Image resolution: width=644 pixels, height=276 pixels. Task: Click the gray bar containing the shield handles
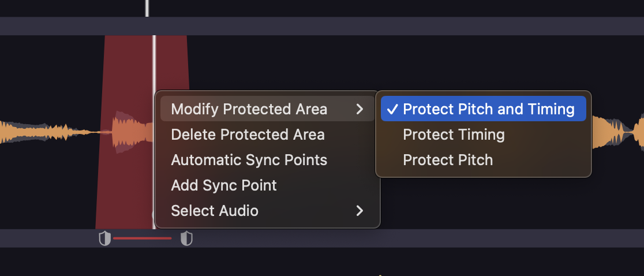point(404,238)
